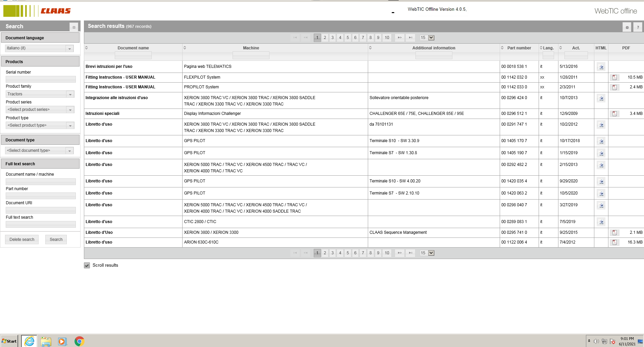Sort by Act. date column arrows
Image resolution: width=644 pixels, height=347 pixels.
coord(560,48)
